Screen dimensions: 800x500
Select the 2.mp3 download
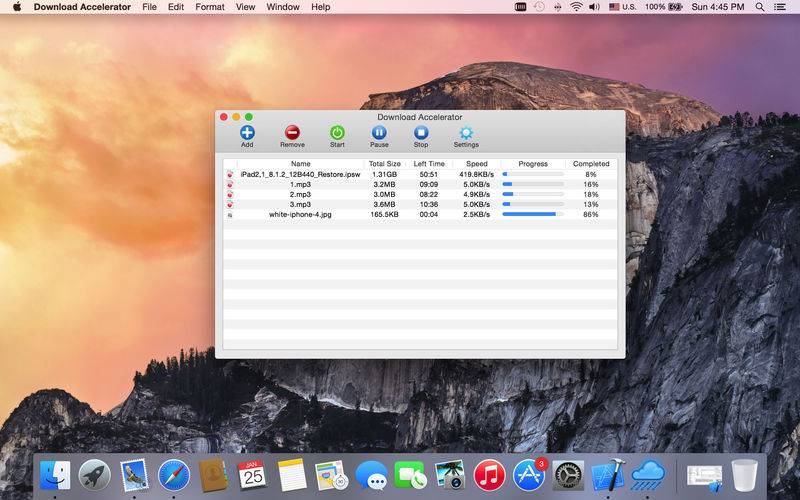click(x=420, y=194)
